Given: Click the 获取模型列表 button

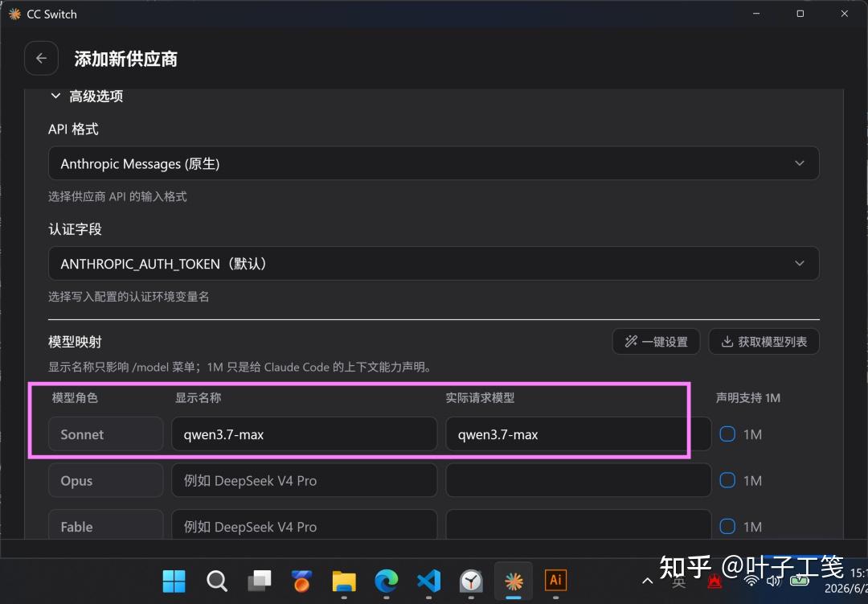Looking at the screenshot, I should (764, 341).
